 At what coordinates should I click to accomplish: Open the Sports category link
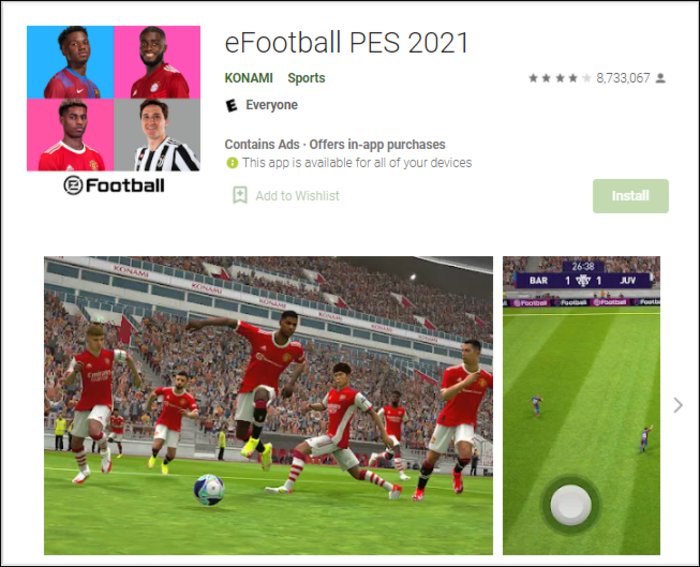pyautogui.click(x=306, y=78)
